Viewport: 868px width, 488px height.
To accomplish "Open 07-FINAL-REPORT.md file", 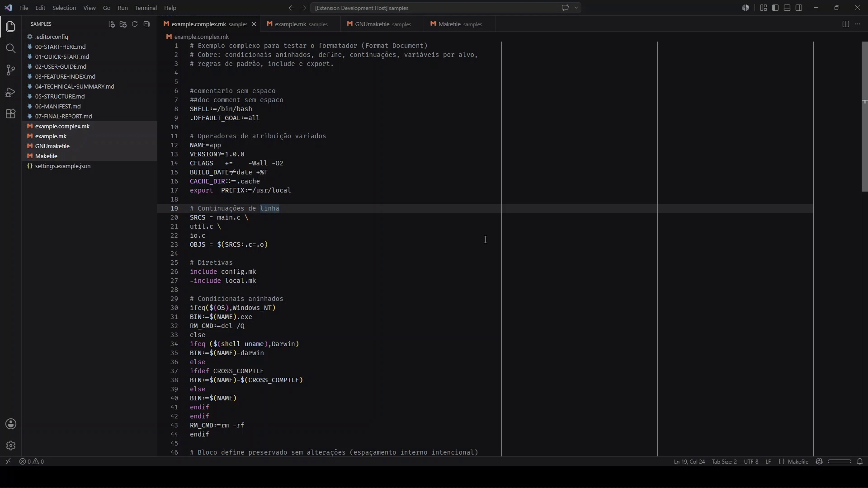I will [89, 116].
